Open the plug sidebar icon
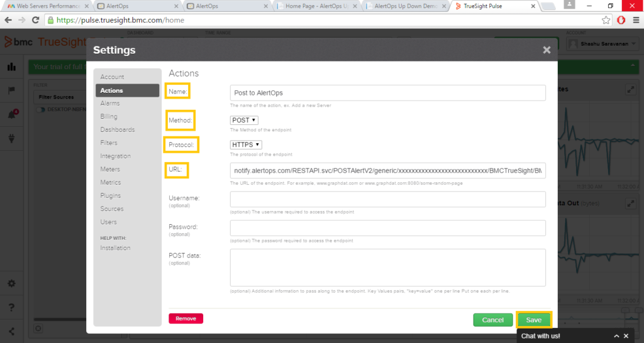The width and height of the screenshot is (644, 343). point(11,139)
